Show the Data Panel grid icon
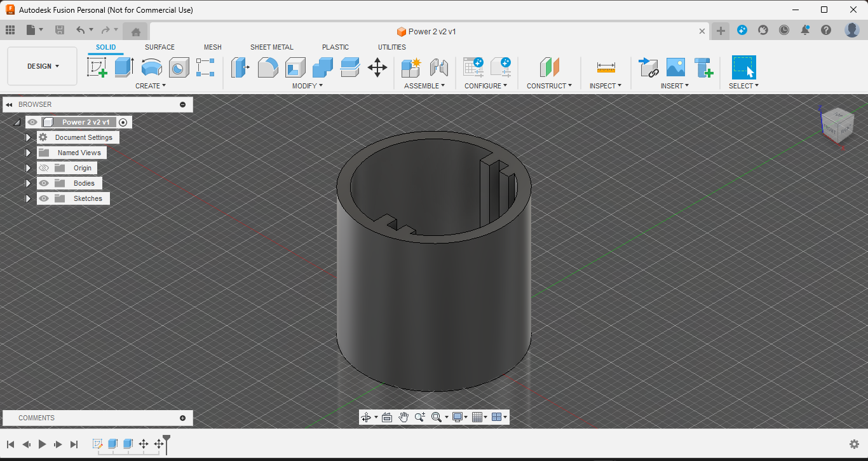The height and width of the screenshot is (461, 868). coord(10,30)
